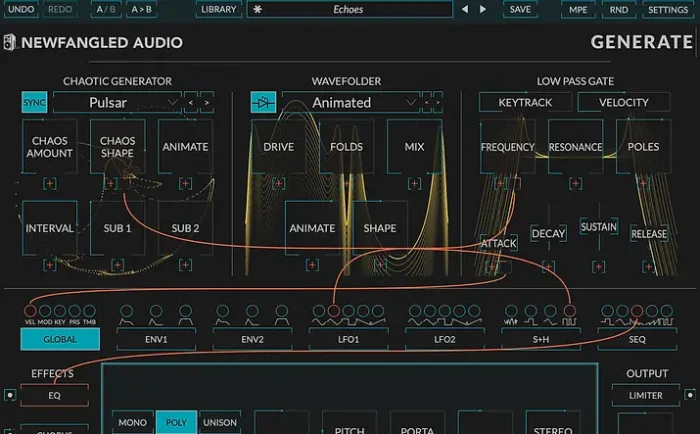Click the wavefolder diode type icon

point(264,102)
